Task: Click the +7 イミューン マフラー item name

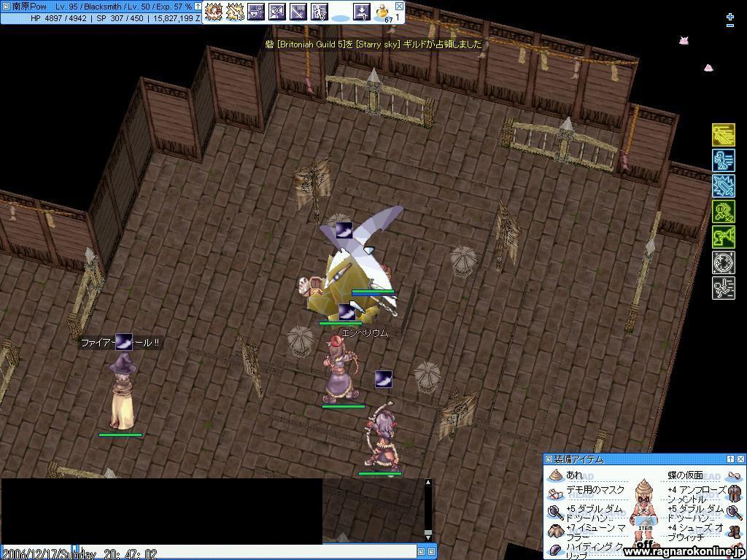Action: 596,532
